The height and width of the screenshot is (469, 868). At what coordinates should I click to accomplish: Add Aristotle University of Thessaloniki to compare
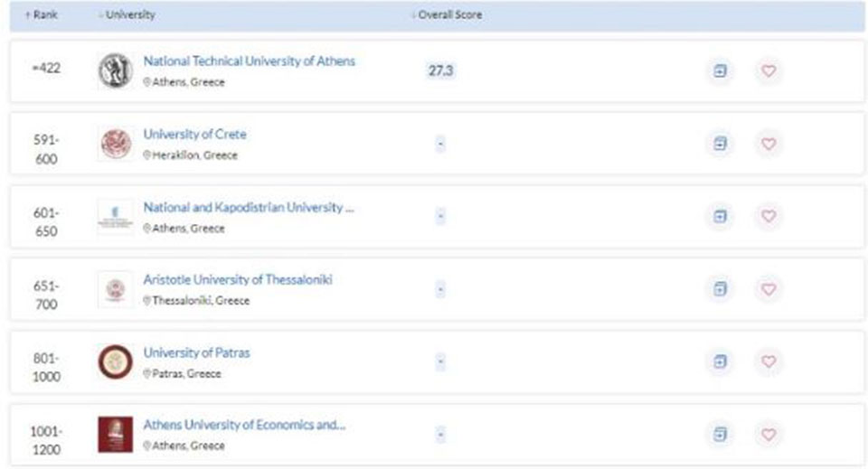720,289
